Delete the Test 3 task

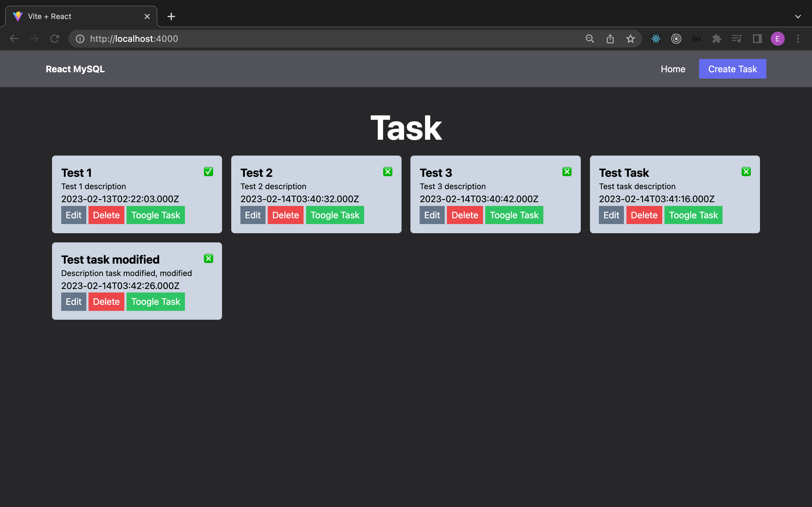click(465, 215)
